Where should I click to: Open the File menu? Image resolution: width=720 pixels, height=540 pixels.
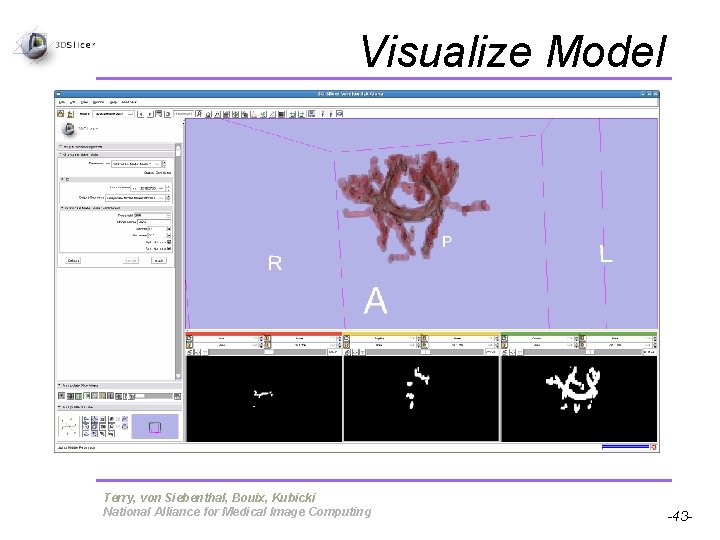pos(62,102)
